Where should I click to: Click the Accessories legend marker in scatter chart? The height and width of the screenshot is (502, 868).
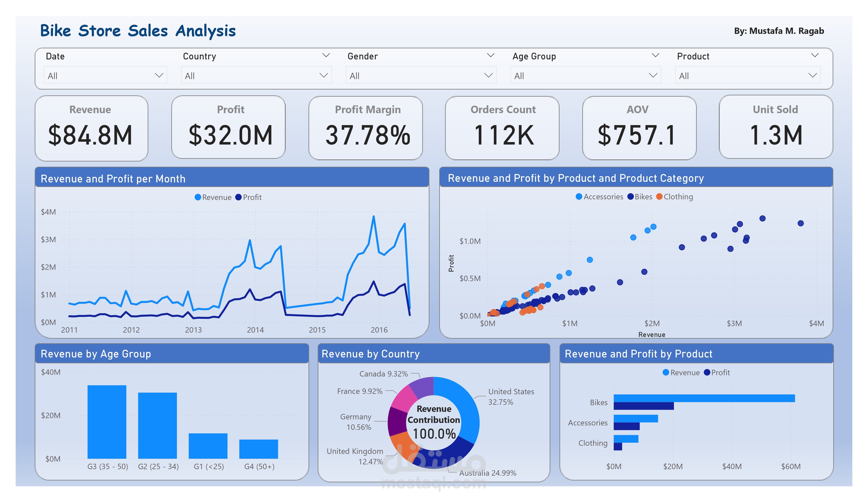(x=579, y=196)
